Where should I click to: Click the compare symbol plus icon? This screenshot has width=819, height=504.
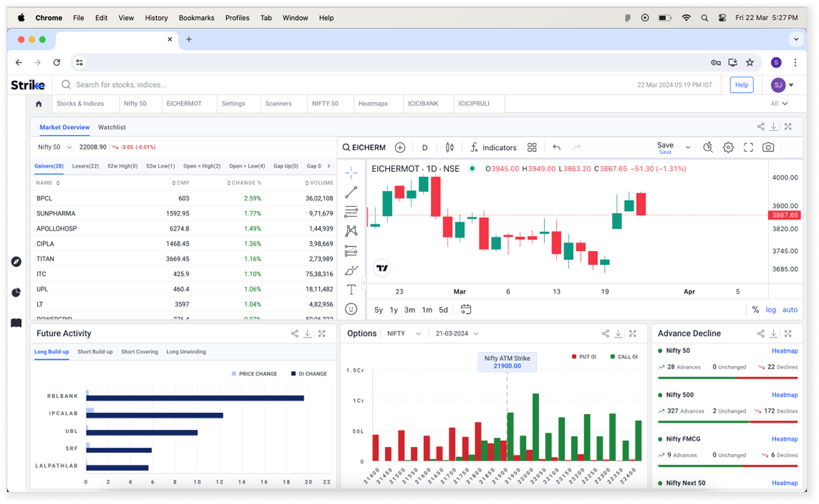click(400, 148)
